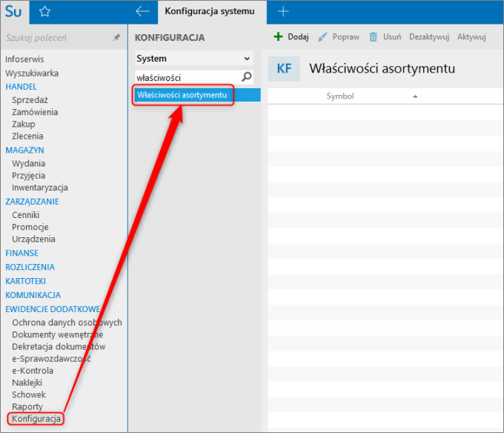
Task: Click the Właściwości asortymentu page title
Action: [382, 68]
